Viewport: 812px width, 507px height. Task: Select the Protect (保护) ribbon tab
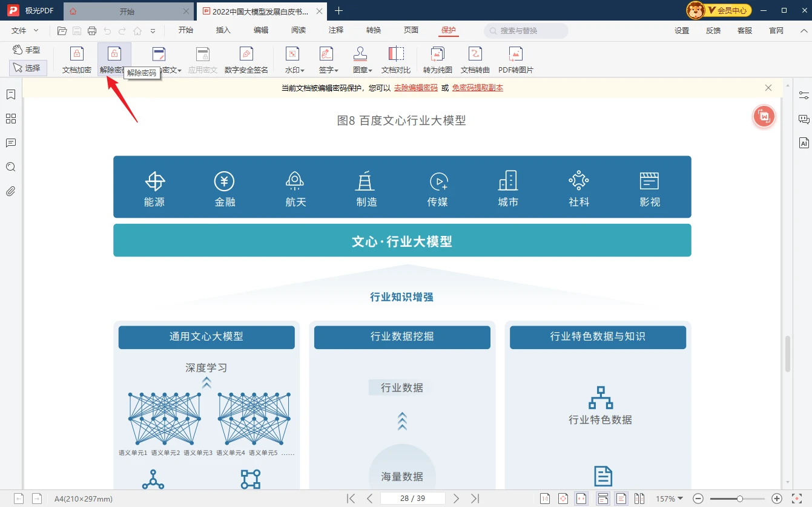coord(449,30)
